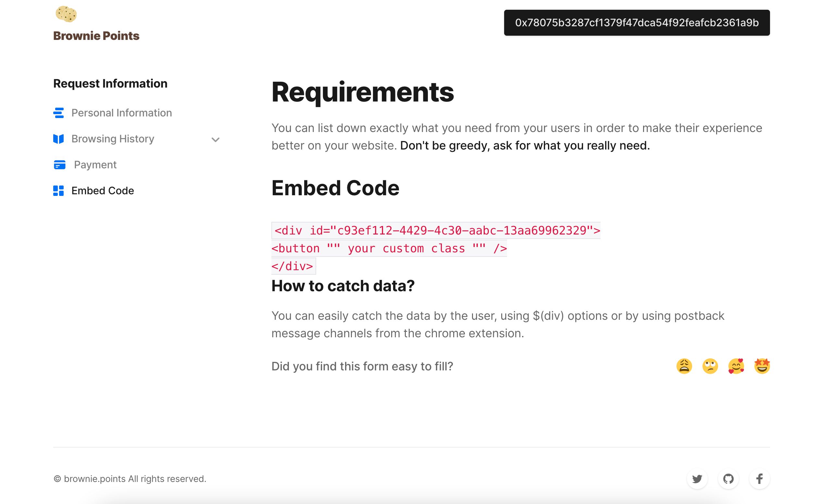Click the GitHub footer icon
Image resolution: width=820 pixels, height=504 pixels.
(728, 478)
